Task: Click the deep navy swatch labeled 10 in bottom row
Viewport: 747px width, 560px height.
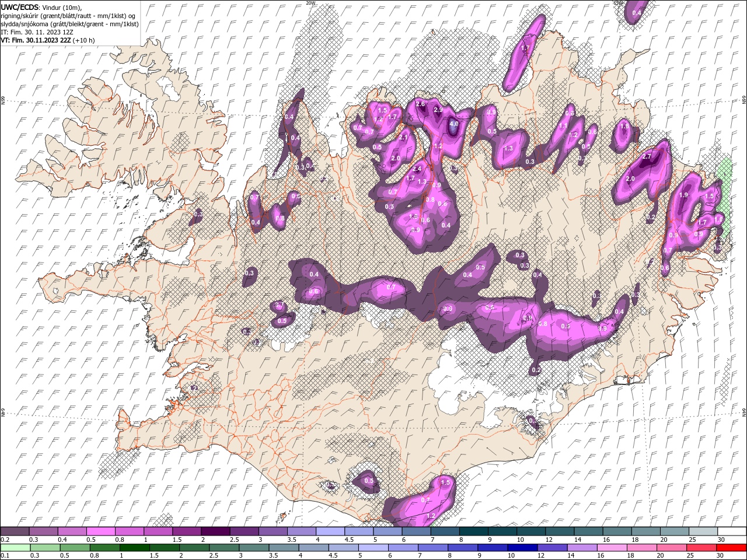Action: pos(522,548)
